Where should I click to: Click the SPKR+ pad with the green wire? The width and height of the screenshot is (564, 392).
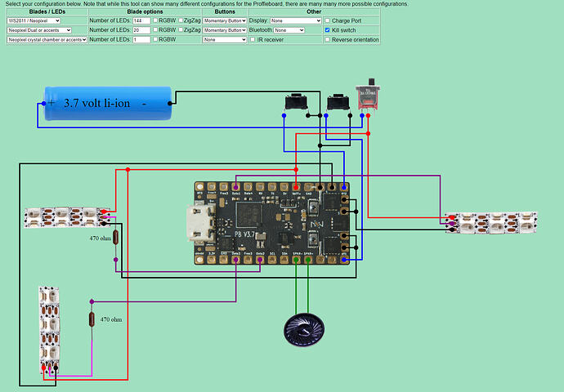[x=308, y=259]
